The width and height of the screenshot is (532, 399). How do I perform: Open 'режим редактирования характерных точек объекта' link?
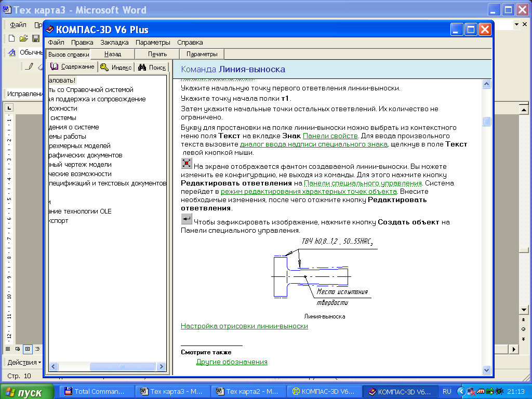[309, 191]
